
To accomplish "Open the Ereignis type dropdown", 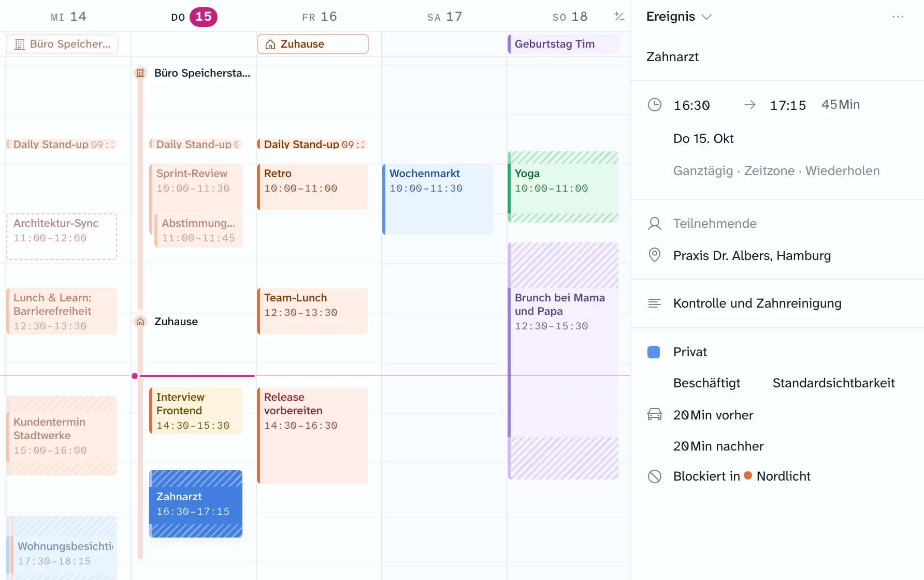I will [678, 17].
